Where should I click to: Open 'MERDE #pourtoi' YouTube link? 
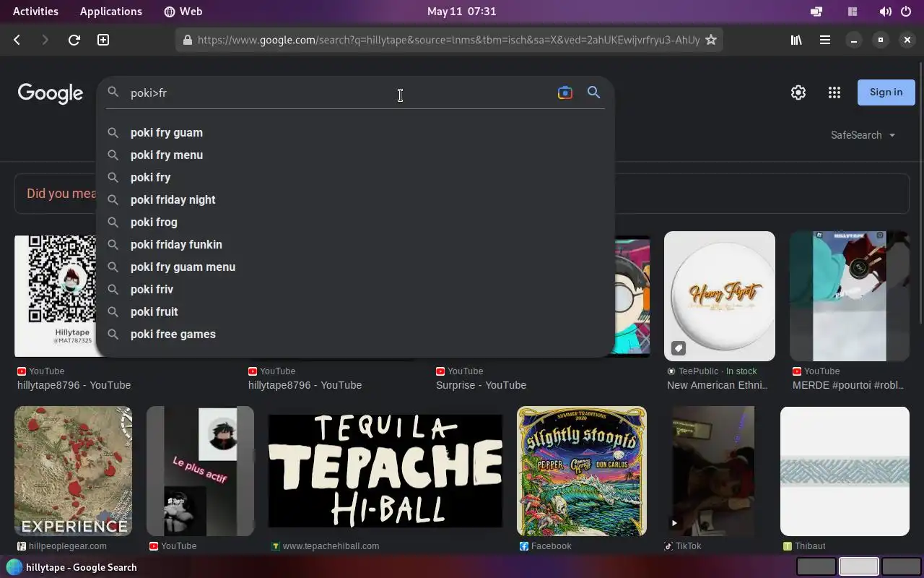point(848,385)
